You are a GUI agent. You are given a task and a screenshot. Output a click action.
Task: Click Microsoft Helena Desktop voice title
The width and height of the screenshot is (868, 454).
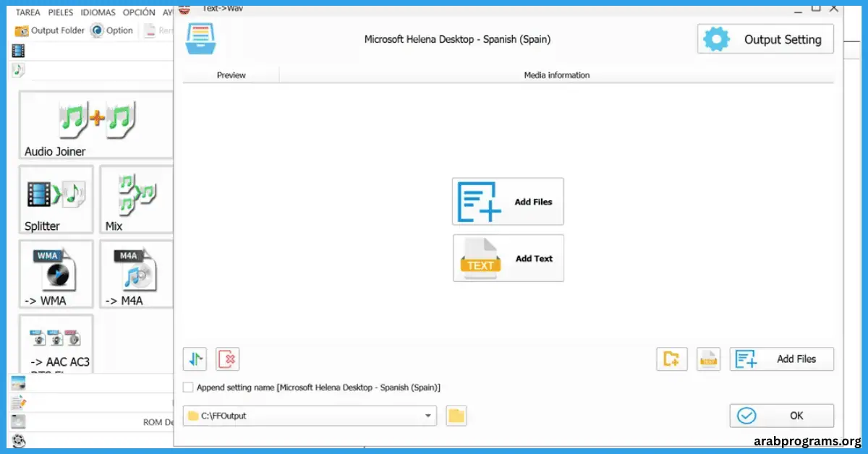[457, 39]
